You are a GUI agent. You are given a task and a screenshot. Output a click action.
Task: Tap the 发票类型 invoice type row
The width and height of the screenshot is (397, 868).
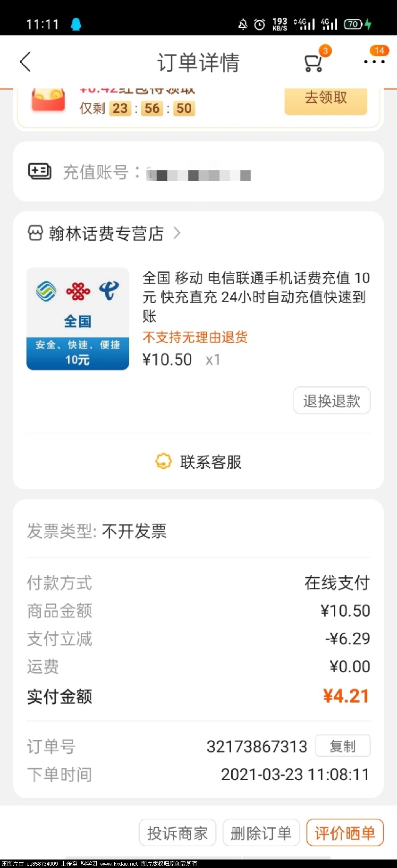198,531
